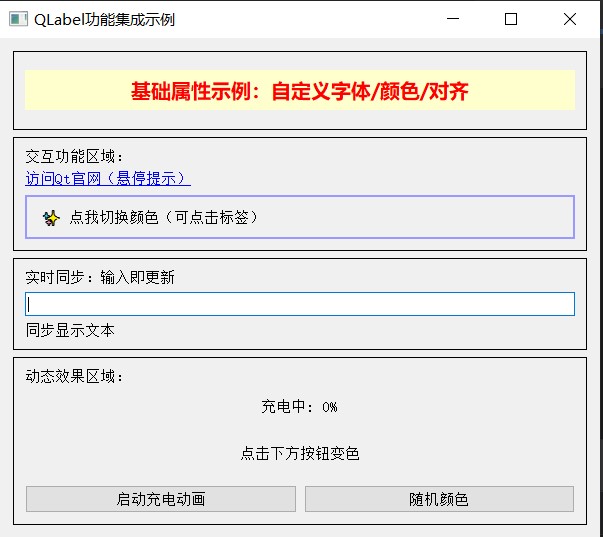
Task: Focus the 实时同步 text input field
Action: (x=300, y=304)
